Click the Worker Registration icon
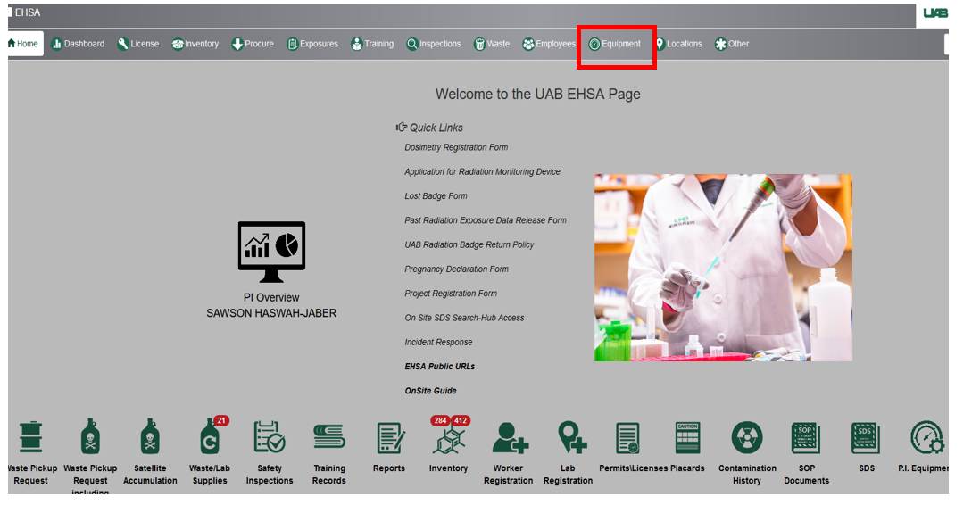This screenshot has height=505, width=980. click(x=509, y=438)
